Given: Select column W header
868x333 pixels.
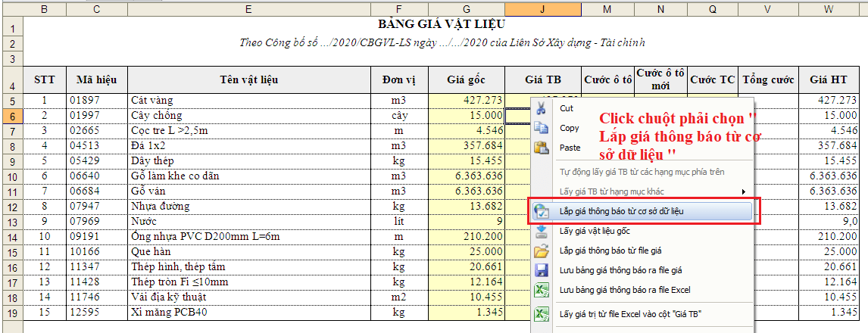Looking at the screenshot, I should tap(828, 8).
